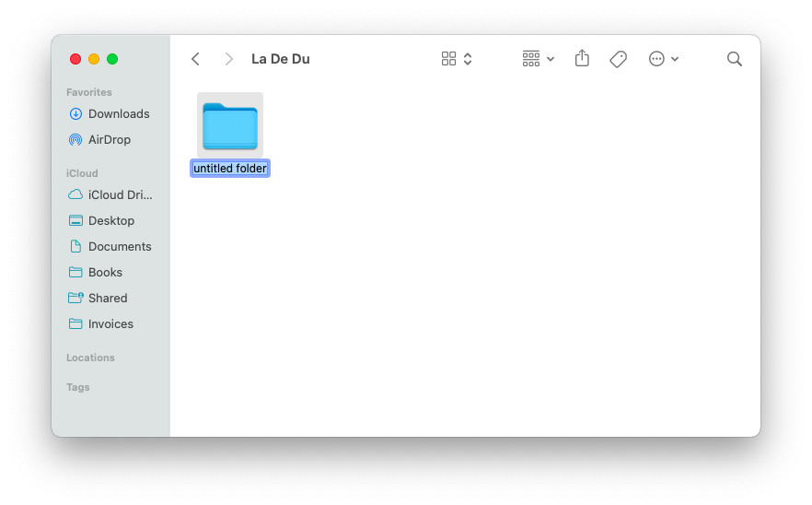The image size is (812, 505).
Task: Click the Invoices folder icon
Action: 75,324
